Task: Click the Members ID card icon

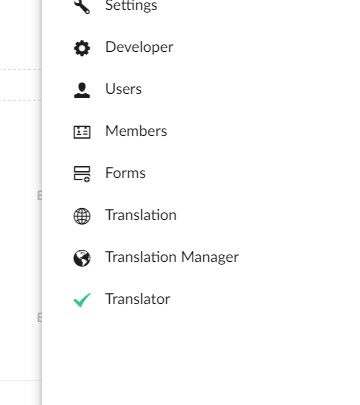Action: point(82,132)
